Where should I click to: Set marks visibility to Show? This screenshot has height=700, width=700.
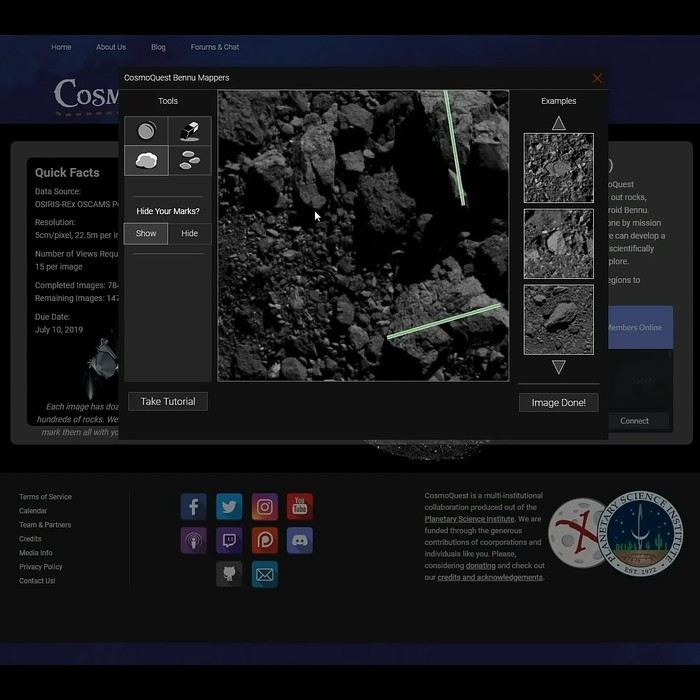(146, 233)
